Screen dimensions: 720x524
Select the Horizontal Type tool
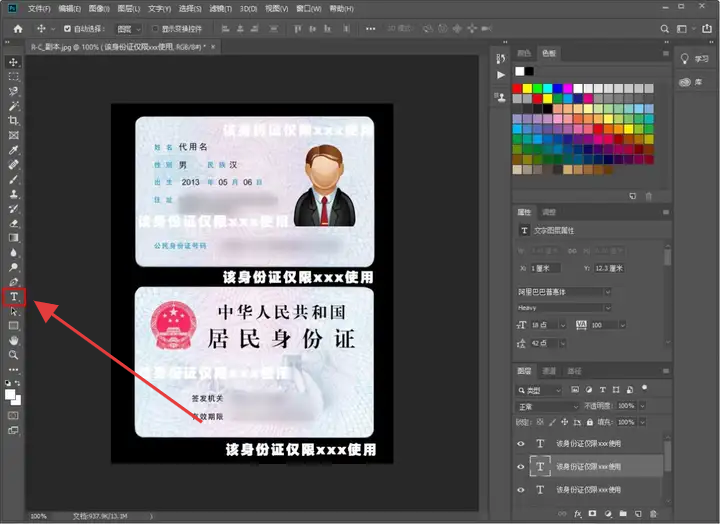(x=14, y=297)
